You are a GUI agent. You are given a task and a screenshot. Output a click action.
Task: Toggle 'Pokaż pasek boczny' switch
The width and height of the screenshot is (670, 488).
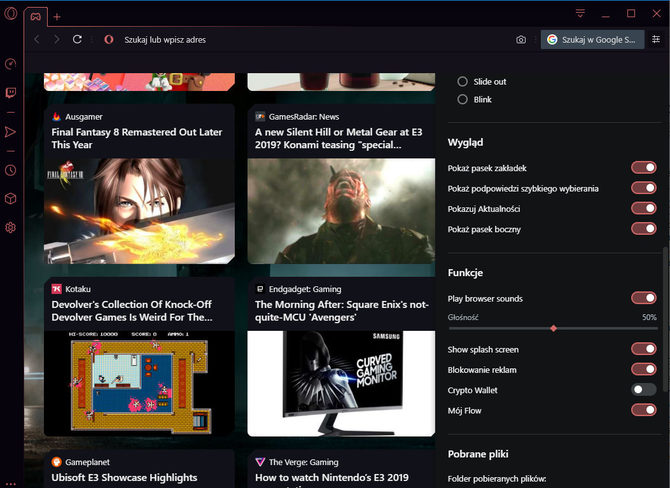pos(644,229)
